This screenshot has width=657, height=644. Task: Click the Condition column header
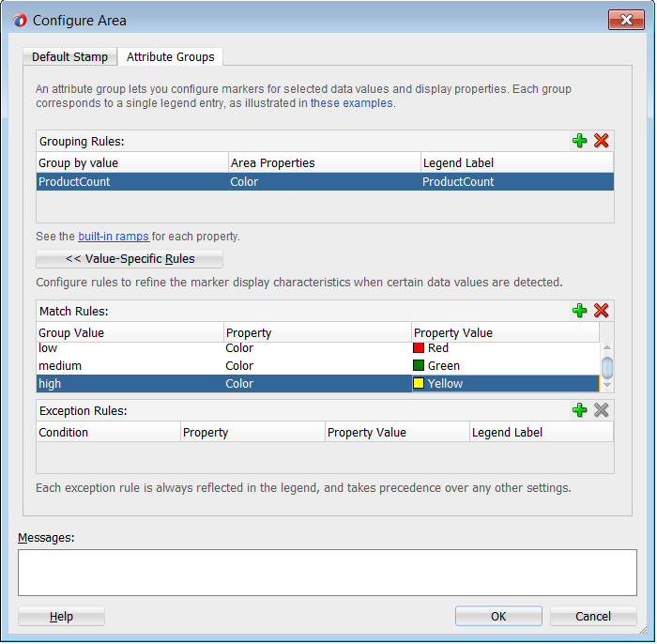point(109,432)
